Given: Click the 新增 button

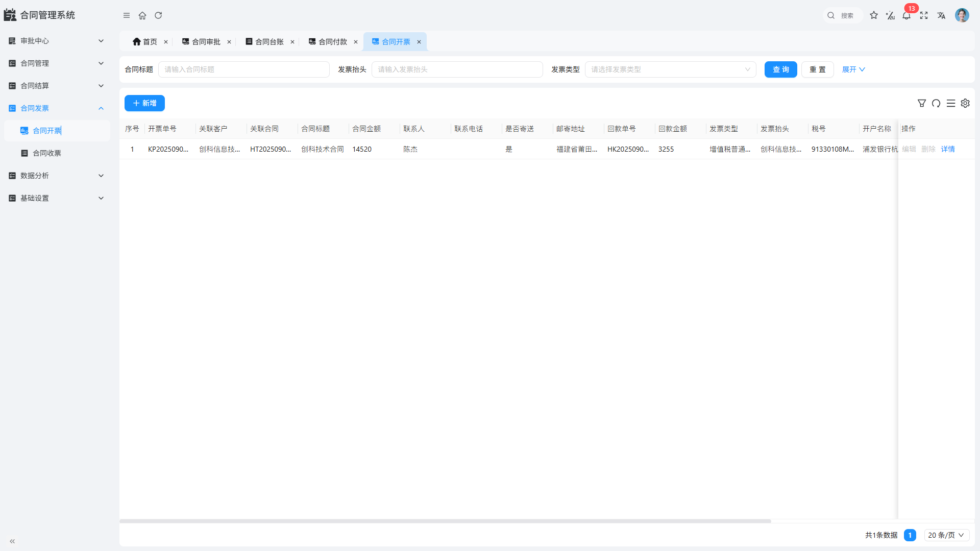Looking at the screenshot, I should pyautogui.click(x=144, y=103).
